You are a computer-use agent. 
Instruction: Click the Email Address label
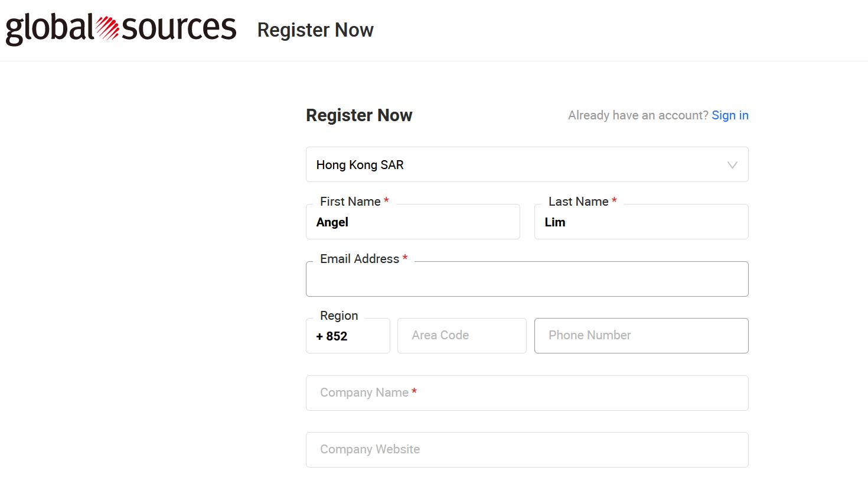pos(360,259)
